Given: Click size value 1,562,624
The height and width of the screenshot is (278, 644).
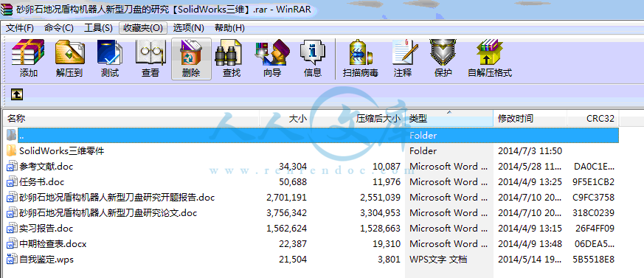Looking at the screenshot, I should pyautogui.click(x=287, y=229).
